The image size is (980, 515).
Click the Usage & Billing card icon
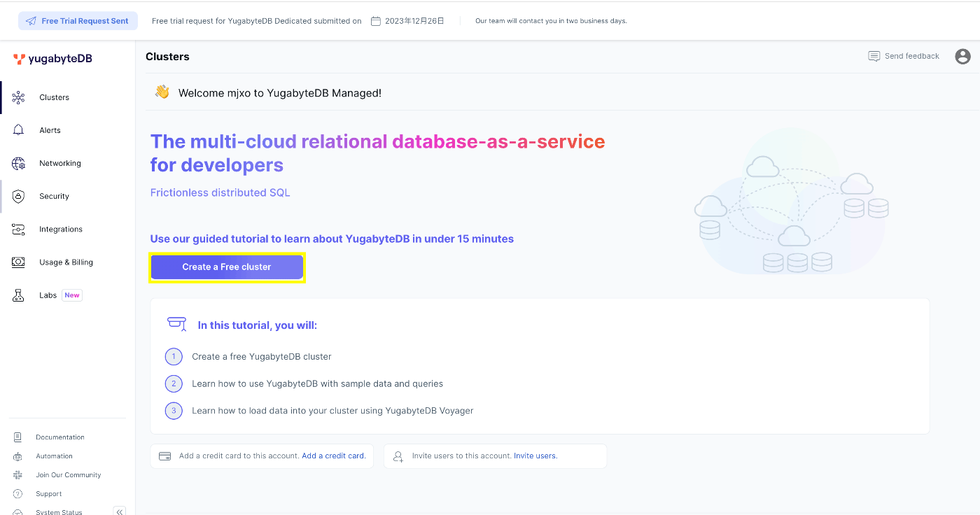(x=18, y=262)
